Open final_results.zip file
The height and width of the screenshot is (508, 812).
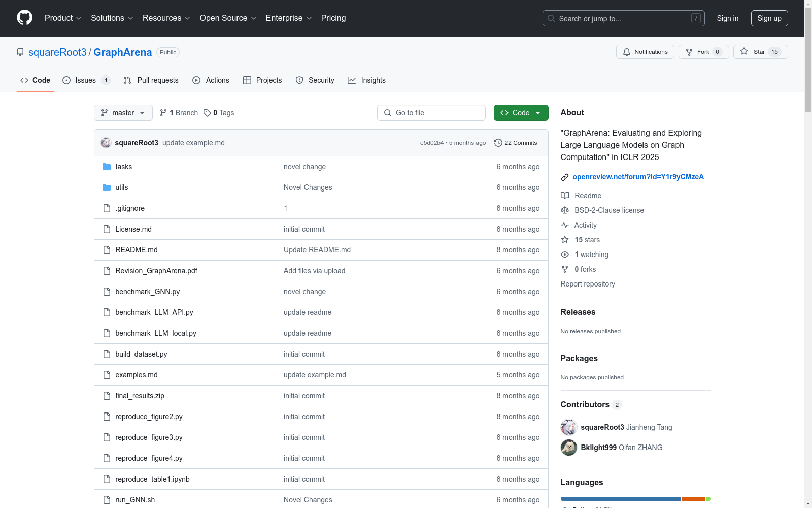click(140, 396)
